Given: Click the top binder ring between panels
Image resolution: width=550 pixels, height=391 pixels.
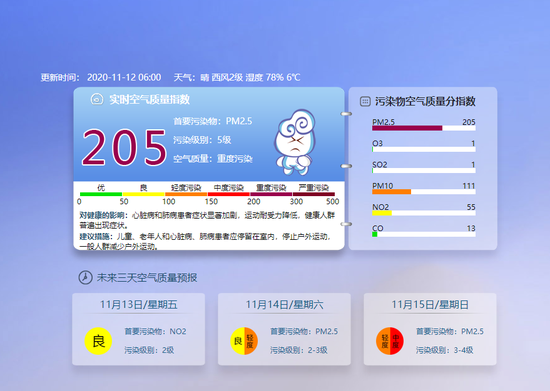Looking at the screenshot, I should coord(346,114).
